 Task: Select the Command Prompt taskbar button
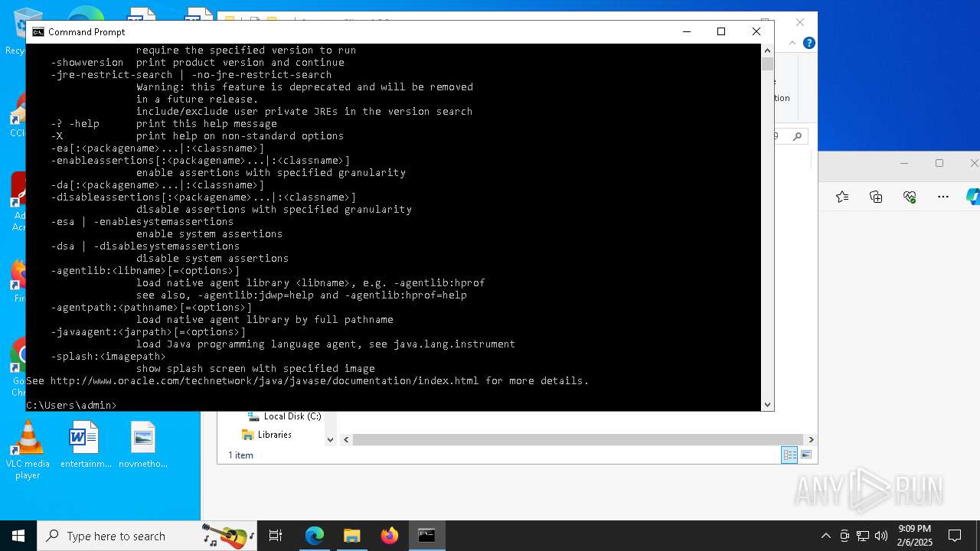(x=426, y=536)
